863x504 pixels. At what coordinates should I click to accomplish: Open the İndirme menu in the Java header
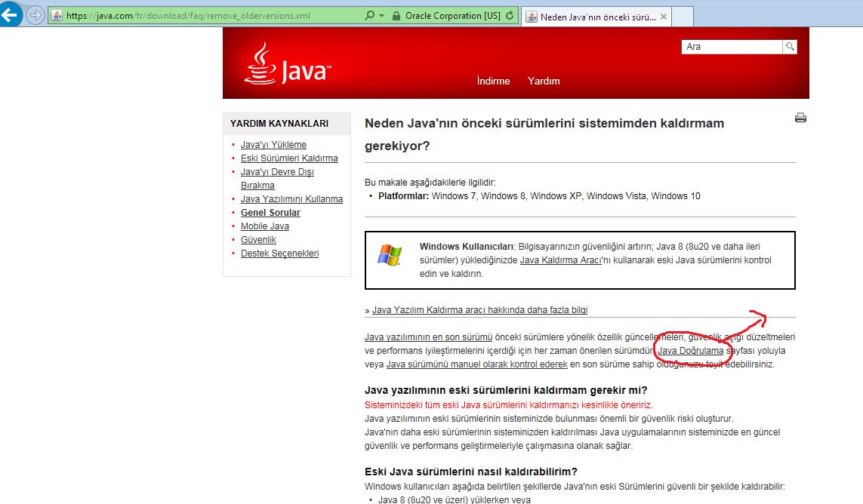493,81
